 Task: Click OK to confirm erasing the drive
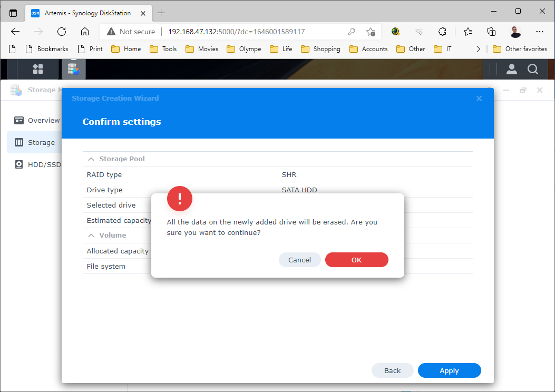(356, 260)
